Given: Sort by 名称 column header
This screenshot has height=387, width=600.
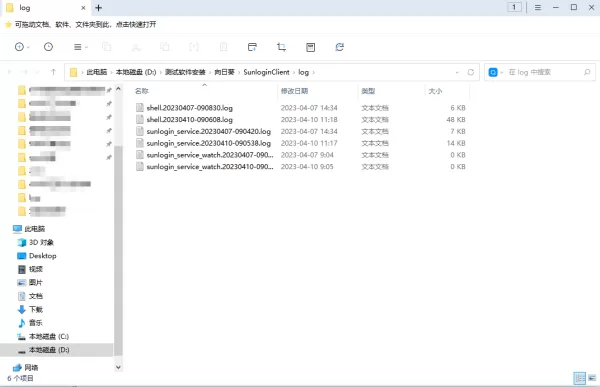Looking at the screenshot, I should pyautogui.click(x=142, y=91).
